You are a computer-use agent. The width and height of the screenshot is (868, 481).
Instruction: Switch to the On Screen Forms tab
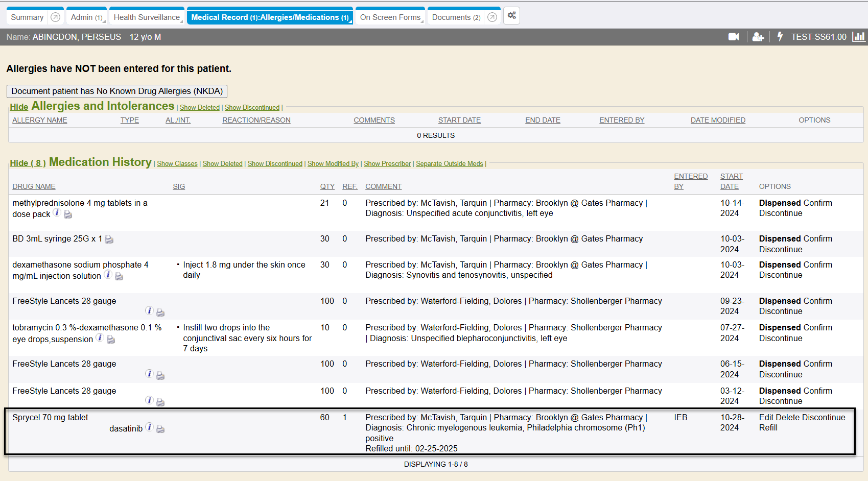click(390, 17)
